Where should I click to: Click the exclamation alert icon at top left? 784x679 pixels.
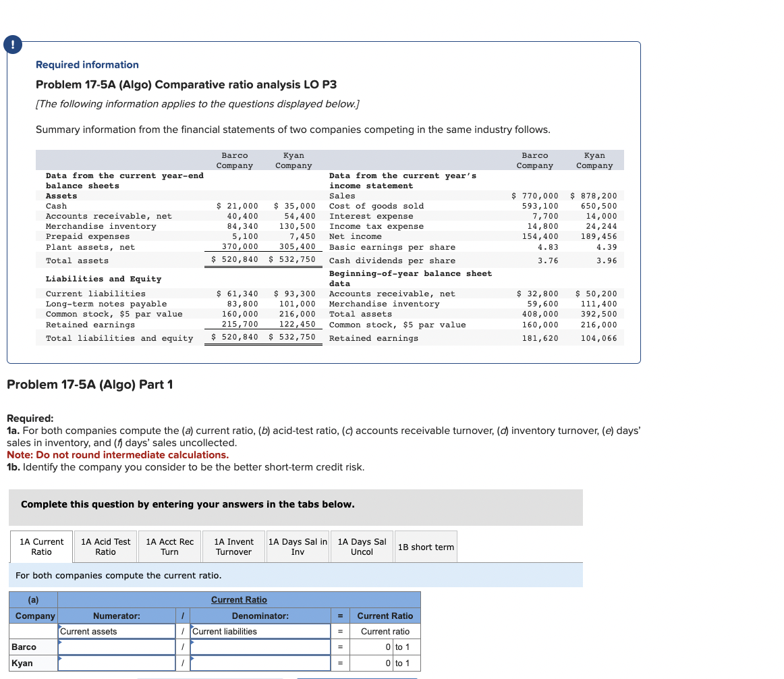(12, 44)
